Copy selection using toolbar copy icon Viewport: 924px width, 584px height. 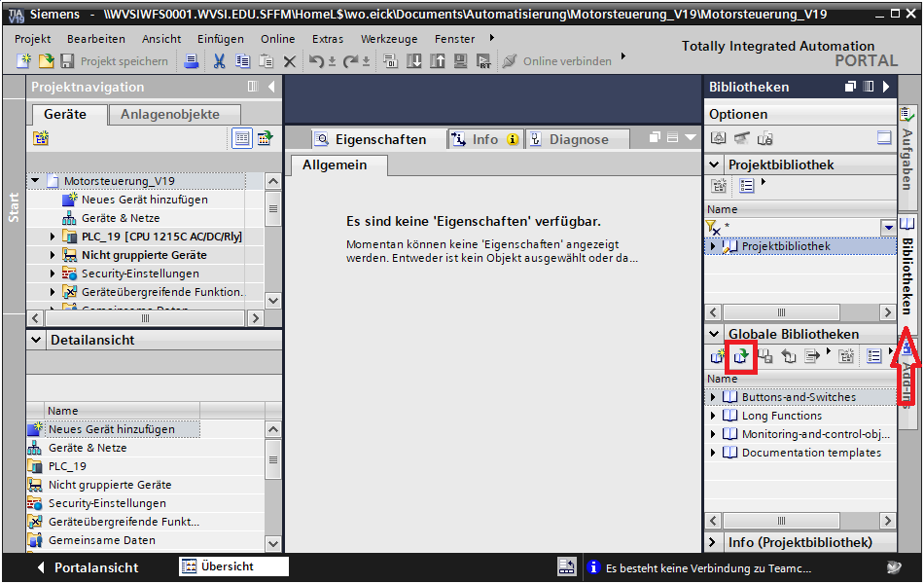click(242, 60)
